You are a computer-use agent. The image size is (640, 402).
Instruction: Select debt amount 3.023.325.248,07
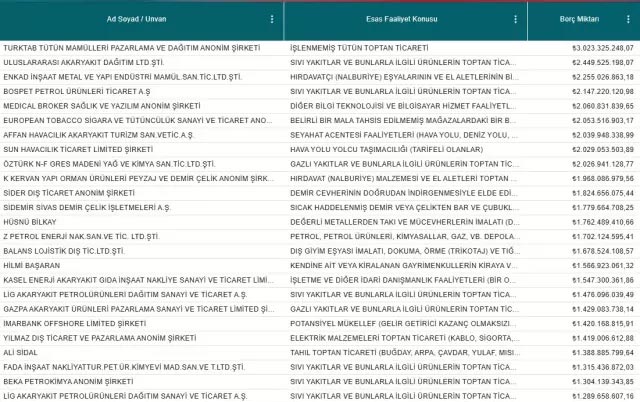(x=603, y=48)
